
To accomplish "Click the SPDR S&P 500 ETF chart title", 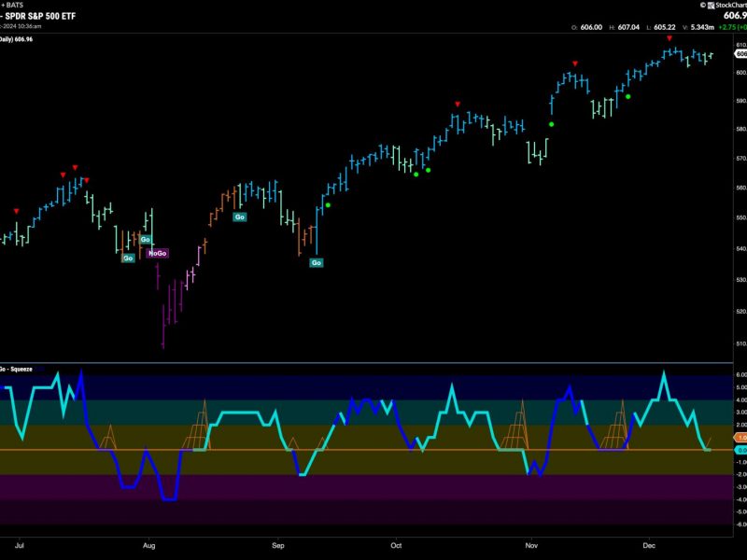I will pyautogui.click(x=40, y=16).
